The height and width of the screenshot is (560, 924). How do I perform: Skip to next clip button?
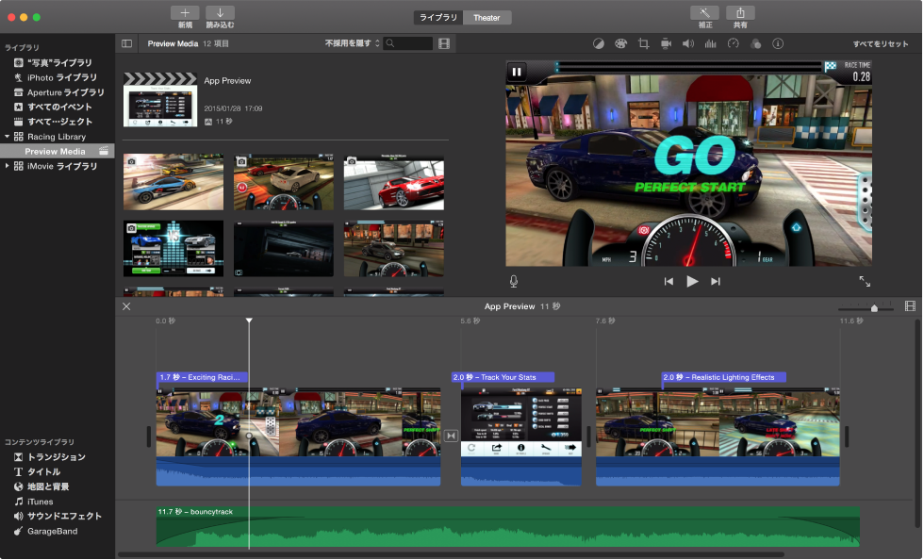coord(716,281)
